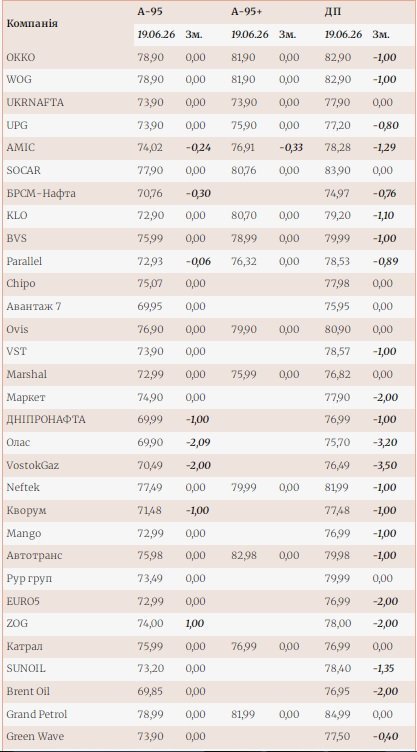Click the Авантаж 7 row label
The image size is (417, 752).
[34, 306]
